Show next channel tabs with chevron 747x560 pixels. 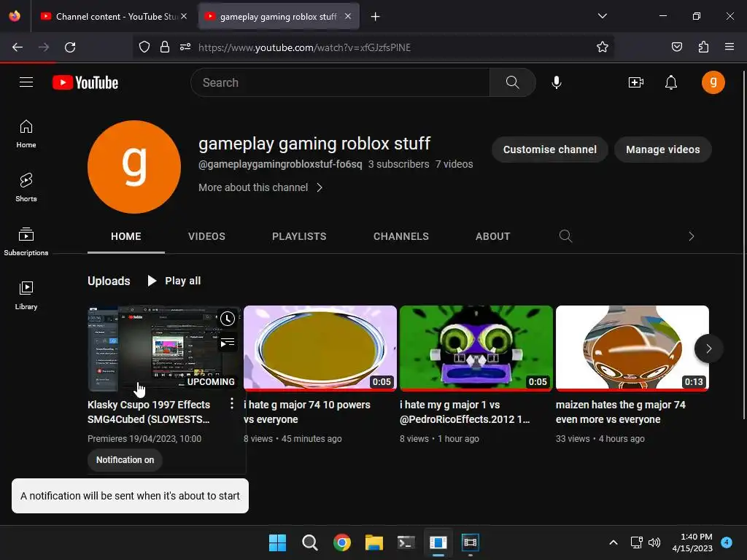(692, 236)
